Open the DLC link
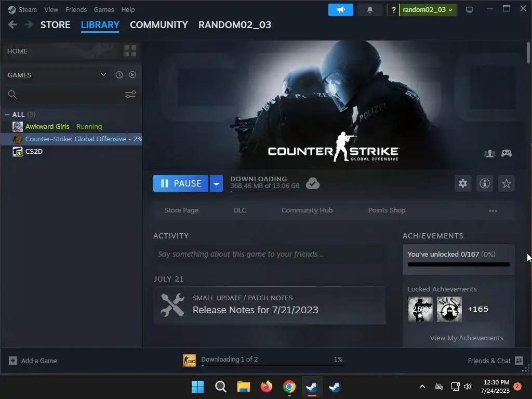Viewport: 532px width, 399px height. pyautogui.click(x=240, y=210)
